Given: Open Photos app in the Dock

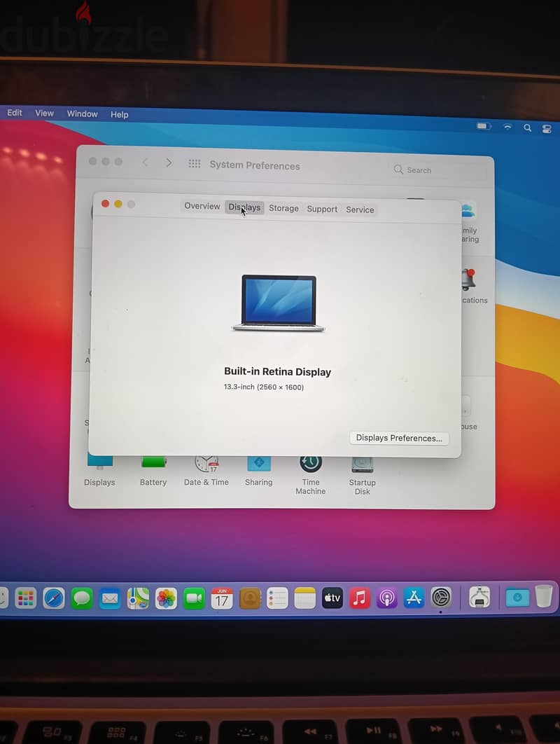Looking at the screenshot, I should pyautogui.click(x=166, y=598).
